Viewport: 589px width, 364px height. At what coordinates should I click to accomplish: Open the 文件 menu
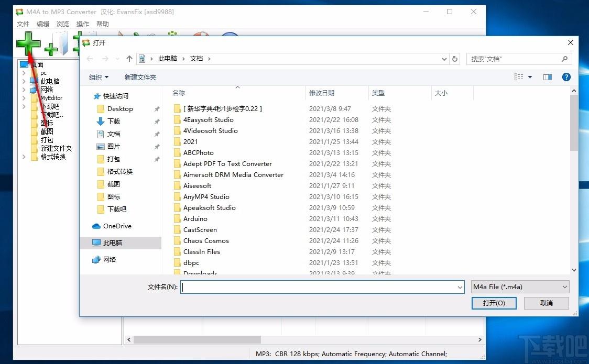pyautogui.click(x=23, y=24)
